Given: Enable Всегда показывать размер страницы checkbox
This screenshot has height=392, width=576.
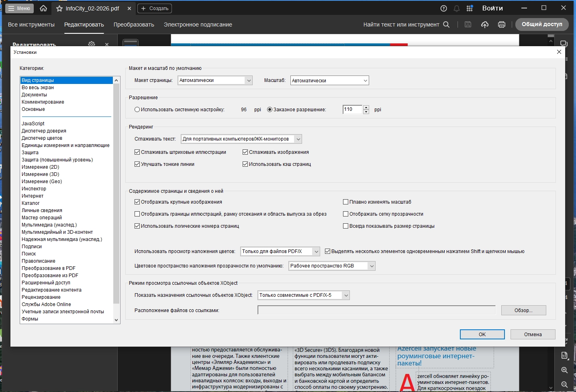Looking at the screenshot, I should click(345, 226).
